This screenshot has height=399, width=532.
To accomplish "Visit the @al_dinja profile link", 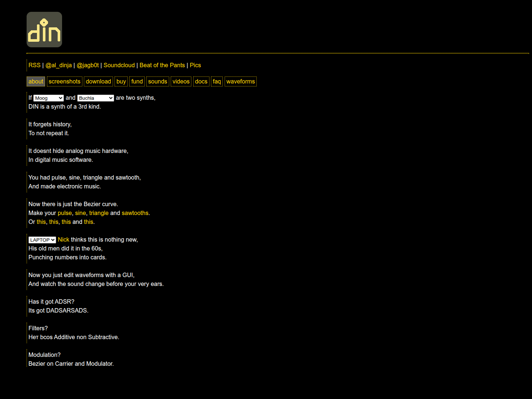I will (59, 65).
